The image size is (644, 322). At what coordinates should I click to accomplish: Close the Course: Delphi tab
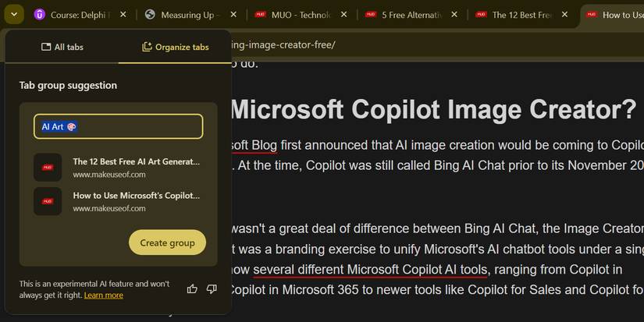pyautogui.click(x=126, y=15)
